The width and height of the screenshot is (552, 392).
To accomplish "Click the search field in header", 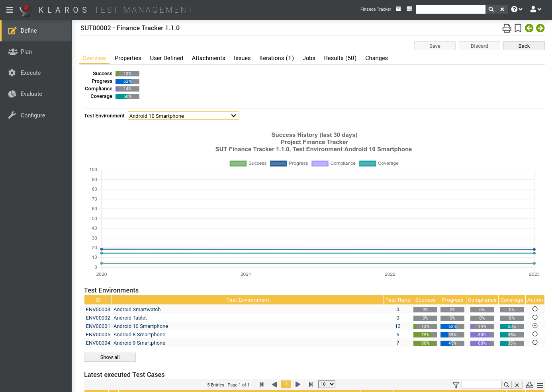I will click(450, 9).
